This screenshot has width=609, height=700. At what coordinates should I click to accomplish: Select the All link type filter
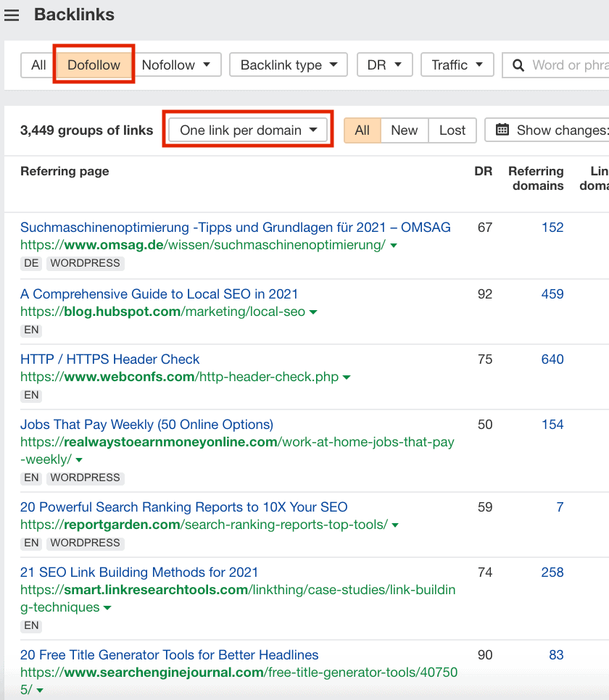tap(38, 64)
